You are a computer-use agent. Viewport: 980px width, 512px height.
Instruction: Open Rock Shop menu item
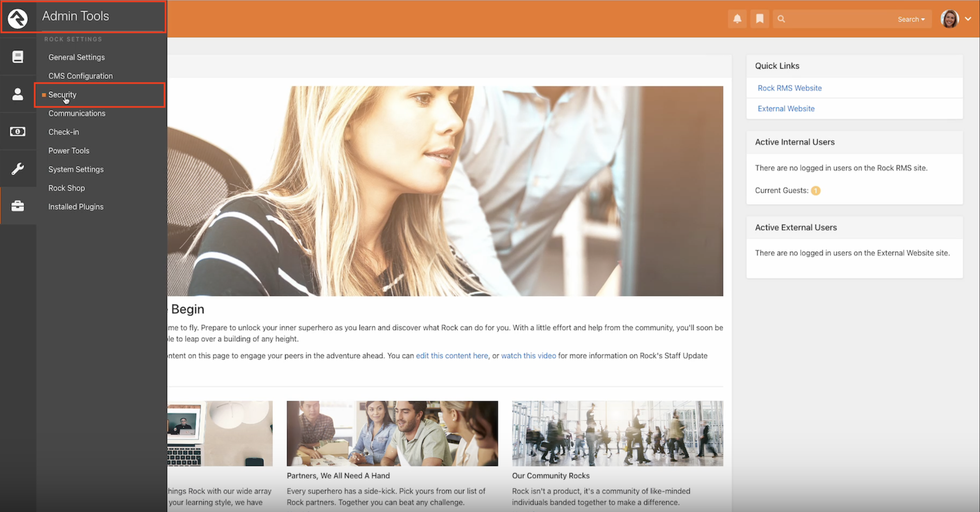[x=66, y=188]
